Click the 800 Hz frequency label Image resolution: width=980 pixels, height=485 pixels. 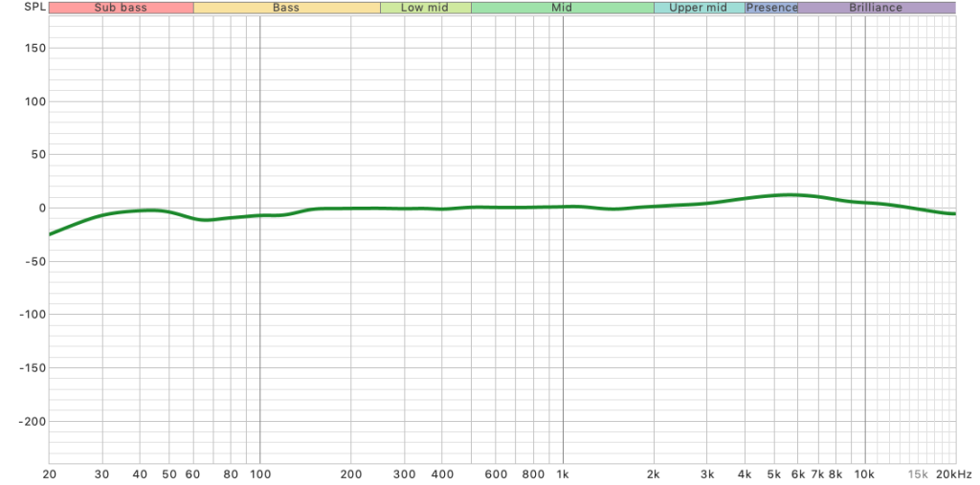[x=533, y=474]
